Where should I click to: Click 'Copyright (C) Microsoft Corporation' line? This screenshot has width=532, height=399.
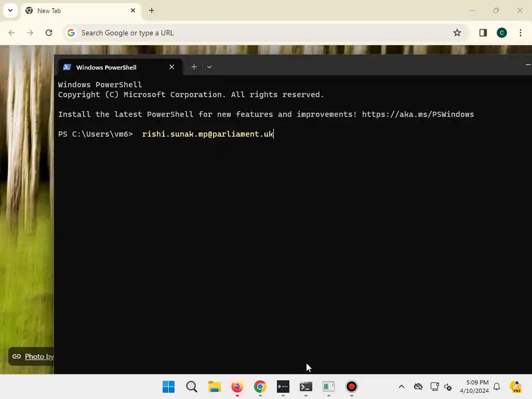pos(191,95)
